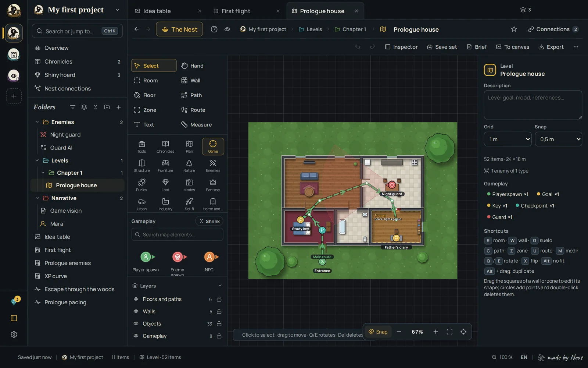Open the Sci-fi asset category
This screenshot has width=588, height=368.
tap(189, 204)
